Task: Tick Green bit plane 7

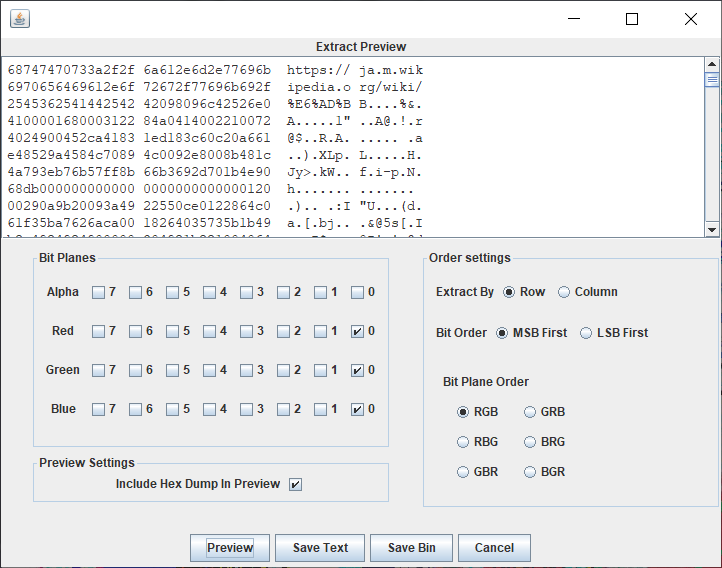Action: click(x=98, y=371)
